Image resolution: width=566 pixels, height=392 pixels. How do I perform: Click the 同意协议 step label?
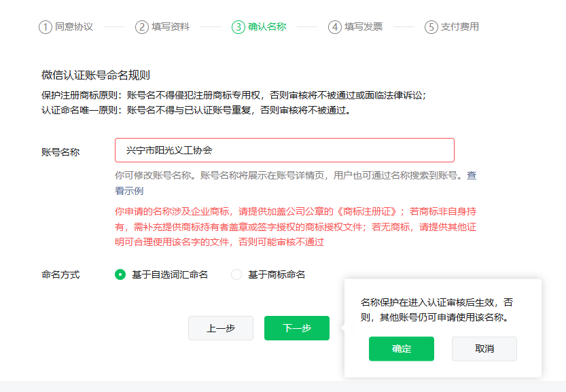click(x=74, y=26)
